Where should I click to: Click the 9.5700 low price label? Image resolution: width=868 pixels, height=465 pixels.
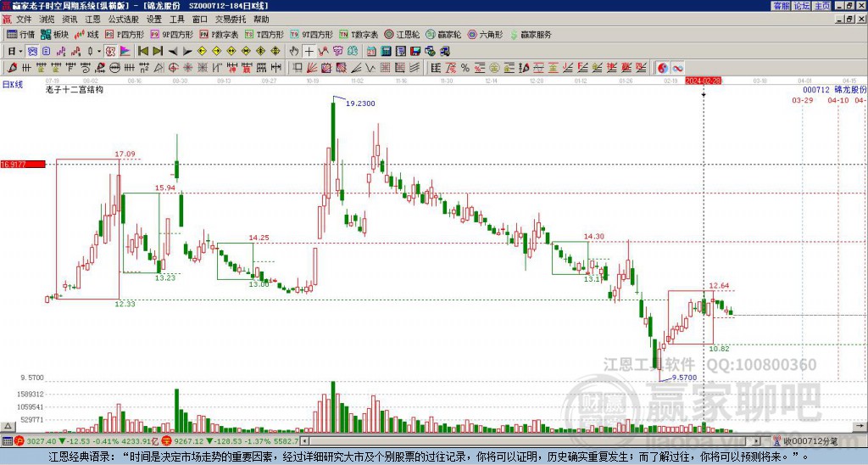point(684,378)
